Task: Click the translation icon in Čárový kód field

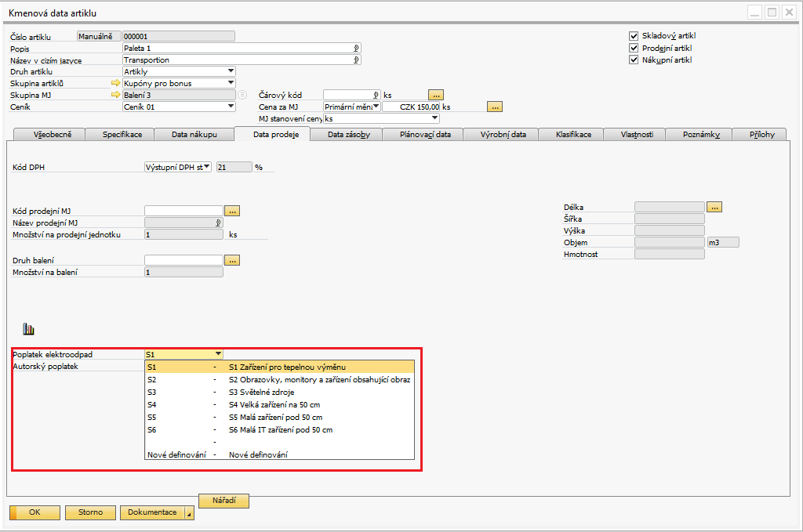Action: point(376,95)
